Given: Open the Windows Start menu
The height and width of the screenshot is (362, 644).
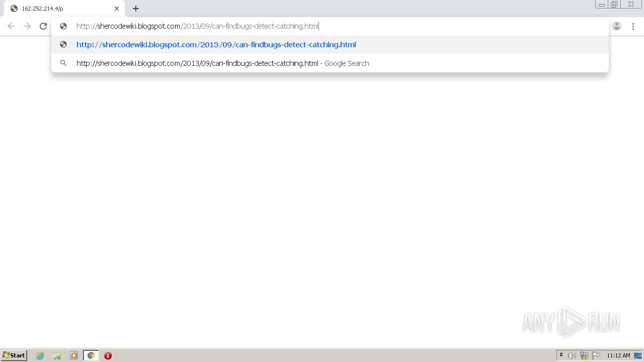Looking at the screenshot, I should click(x=14, y=355).
